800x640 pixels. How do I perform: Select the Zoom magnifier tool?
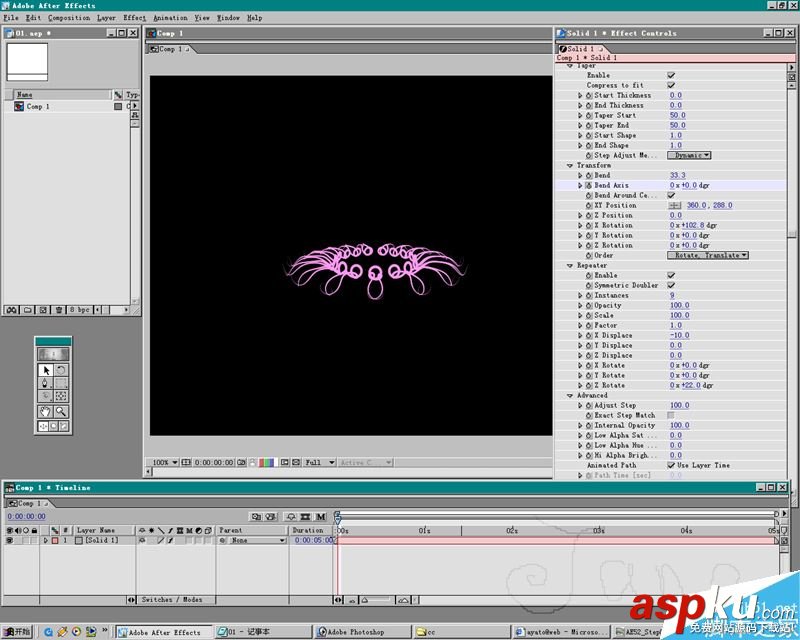[61, 410]
